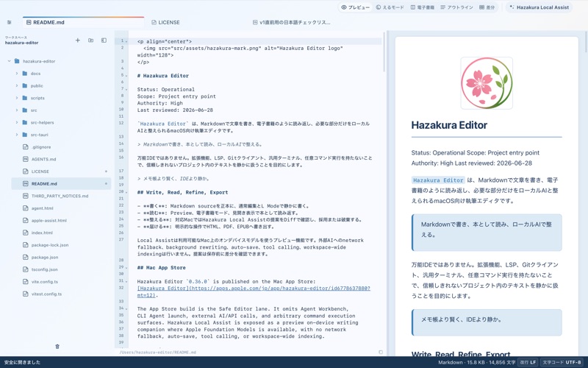Toggle the 電子書籍 ebook view
588x368 pixels.
(423, 7)
